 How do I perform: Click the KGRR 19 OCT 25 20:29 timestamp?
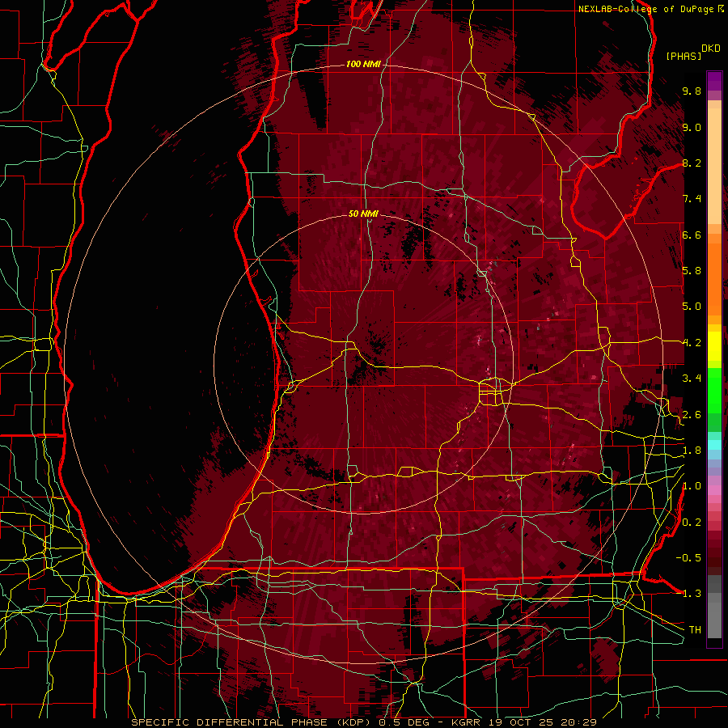pos(523,722)
